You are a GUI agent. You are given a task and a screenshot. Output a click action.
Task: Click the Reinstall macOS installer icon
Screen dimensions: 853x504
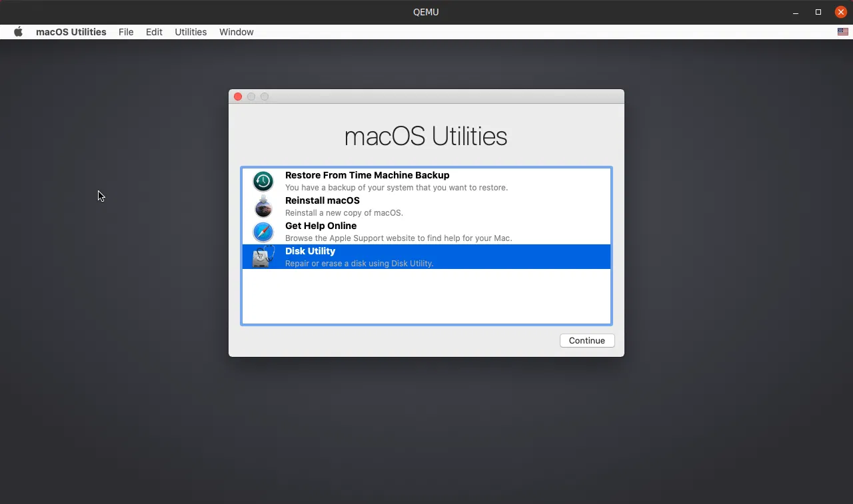[x=263, y=206]
